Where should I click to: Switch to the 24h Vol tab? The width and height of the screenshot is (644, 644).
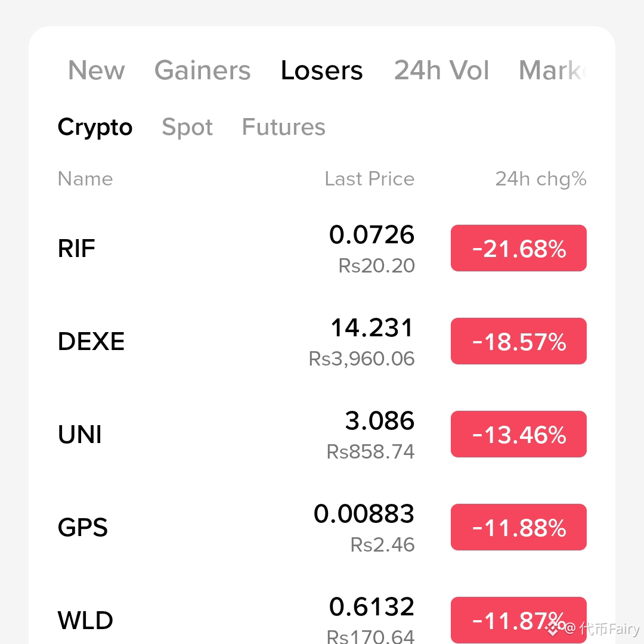click(x=441, y=70)
